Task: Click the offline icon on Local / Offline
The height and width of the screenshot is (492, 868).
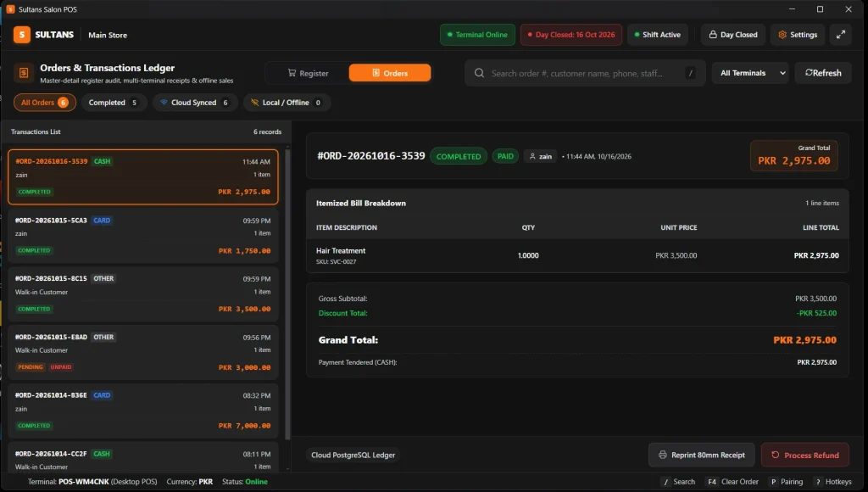Action: [x=254, y=103]
